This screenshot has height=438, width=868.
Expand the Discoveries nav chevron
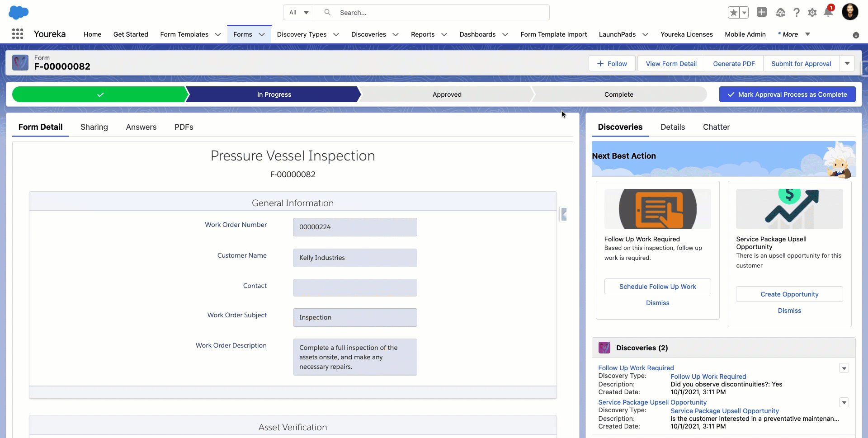pos(396,34)
